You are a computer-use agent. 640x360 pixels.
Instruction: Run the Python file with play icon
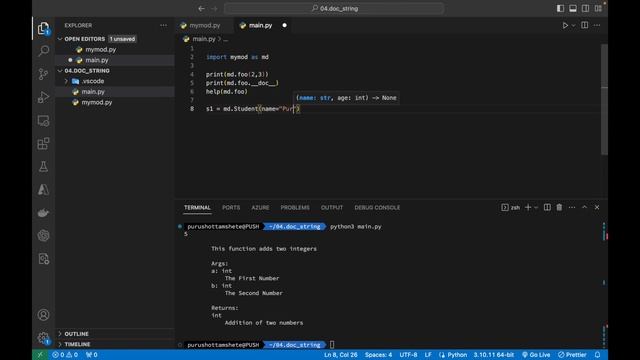565,25
